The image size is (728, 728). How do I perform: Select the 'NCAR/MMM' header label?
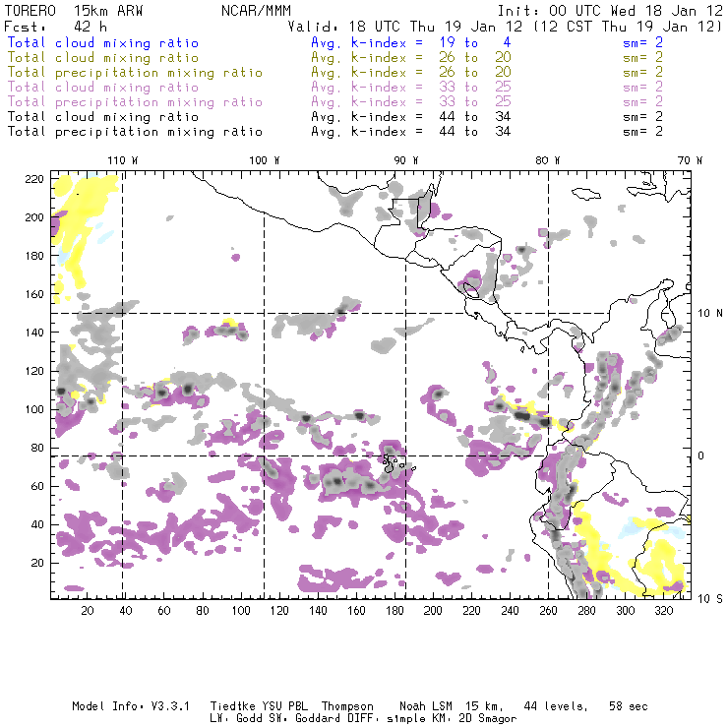pyautogui.click(x=256, y=10)
